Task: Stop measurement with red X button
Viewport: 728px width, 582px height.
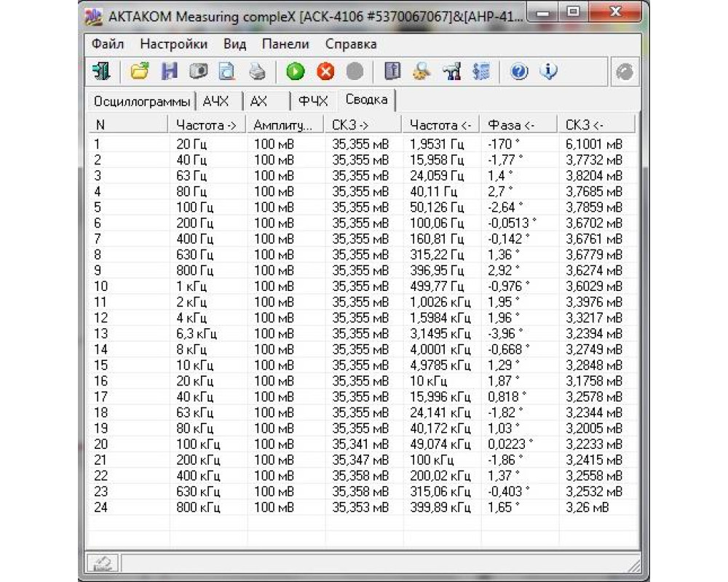Action: point(325,71)
